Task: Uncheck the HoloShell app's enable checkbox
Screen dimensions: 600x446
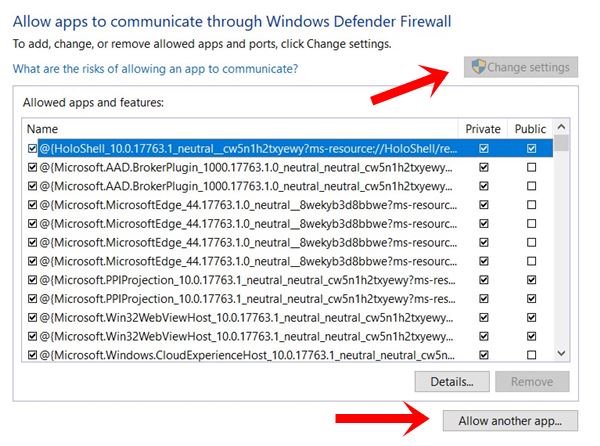Action: tap(33, 148)
